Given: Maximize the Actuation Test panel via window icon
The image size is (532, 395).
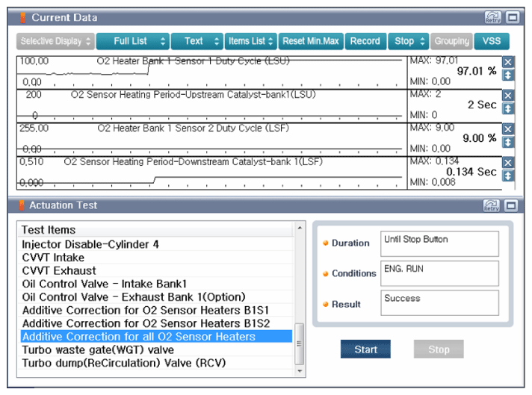Looking at the screenshot, I should click(513, 205).
